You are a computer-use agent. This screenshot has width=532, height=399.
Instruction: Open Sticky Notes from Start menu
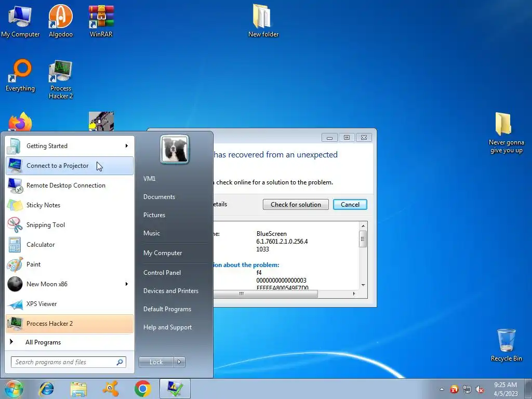coord(70,205)
